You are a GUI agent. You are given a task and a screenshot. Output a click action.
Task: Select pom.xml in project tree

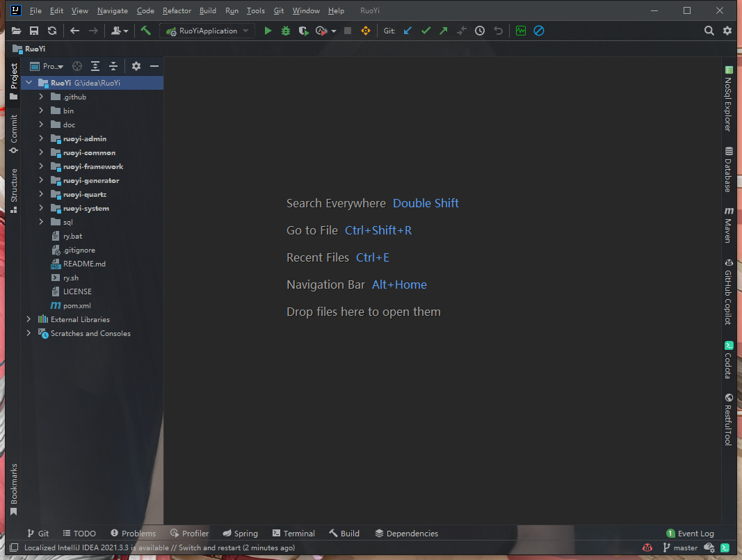point(76,306)
